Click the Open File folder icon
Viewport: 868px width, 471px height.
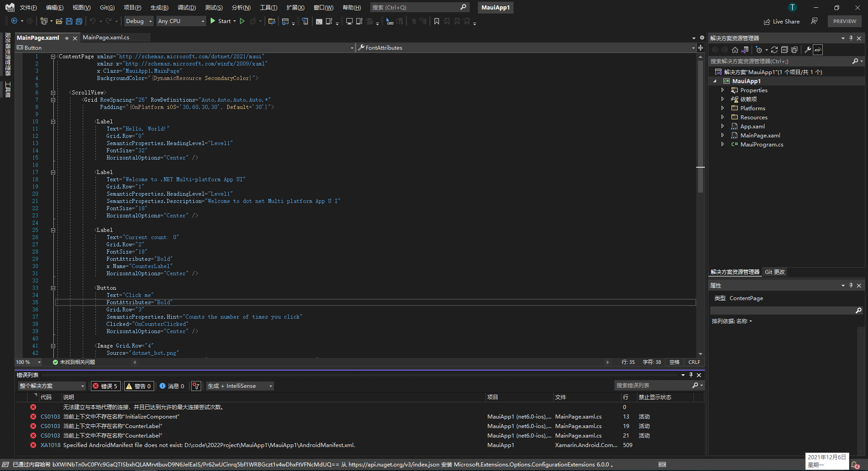(x=59, y=21)
